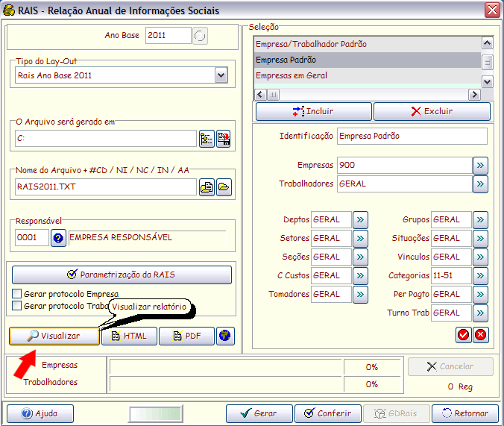
Task: Click Incluir button
Action: (x=314, y=112)
